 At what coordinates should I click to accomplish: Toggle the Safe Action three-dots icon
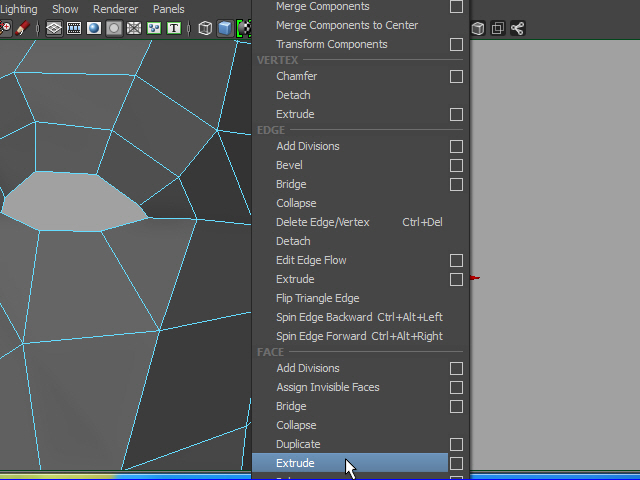pos(154,28)
